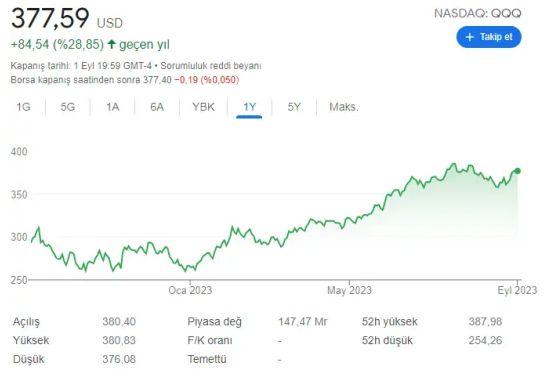Click the Eyl 2023 axis label

pyautogui.click(x=517, y=290)
